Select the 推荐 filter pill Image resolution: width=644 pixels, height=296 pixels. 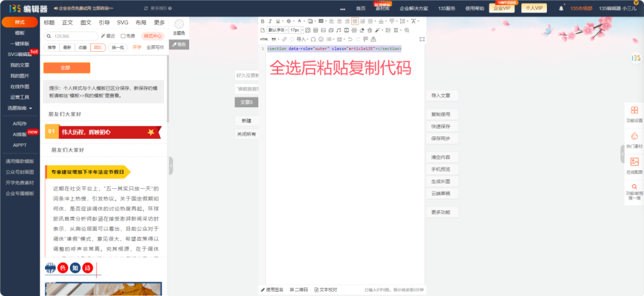tap(51, 48)
